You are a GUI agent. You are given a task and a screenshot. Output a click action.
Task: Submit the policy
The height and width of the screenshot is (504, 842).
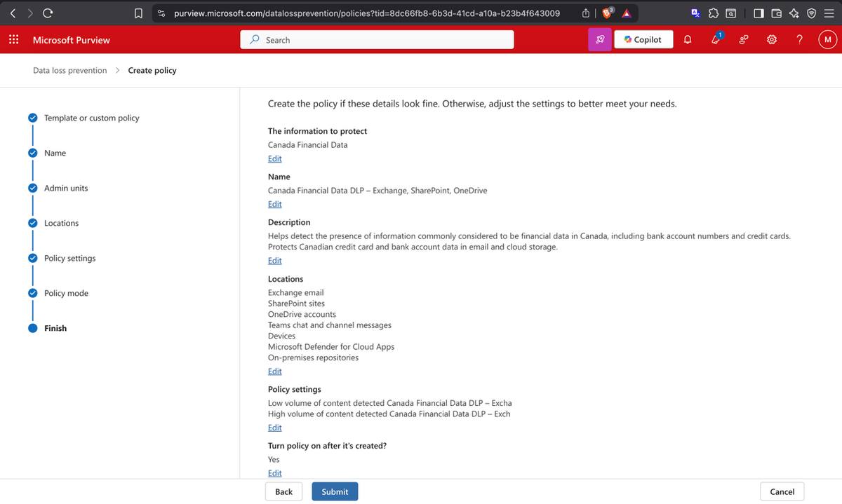point(335,491)
